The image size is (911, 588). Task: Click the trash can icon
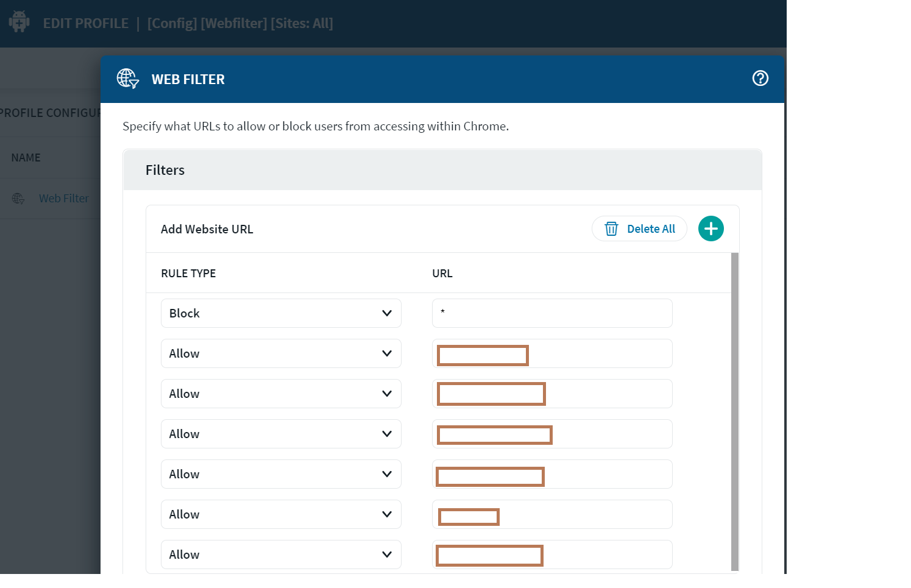pos(611,229)
